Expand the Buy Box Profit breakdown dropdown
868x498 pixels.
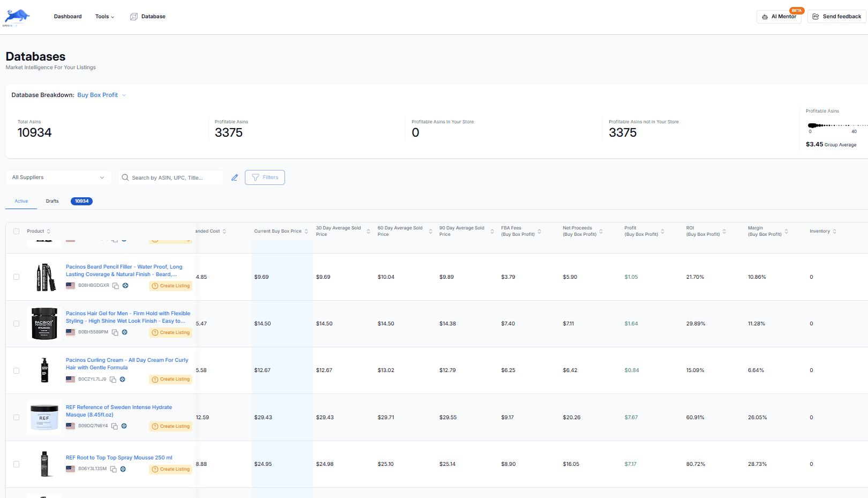point(101,95)
